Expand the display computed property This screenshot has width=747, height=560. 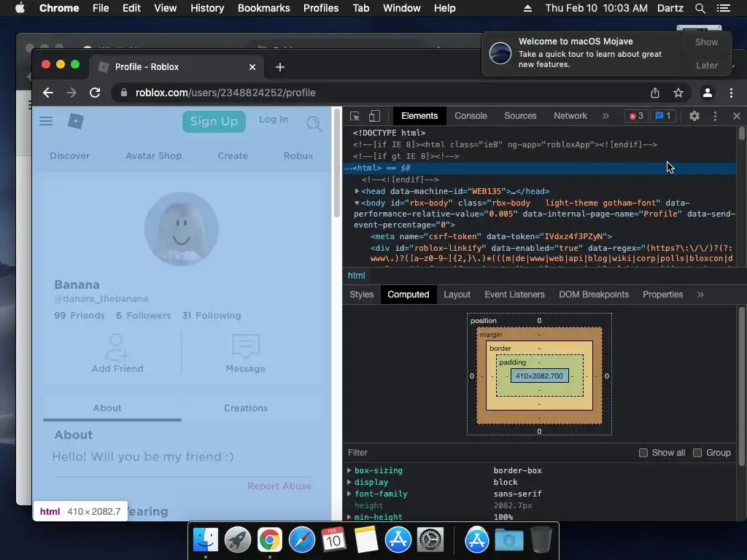pos(349,482)
